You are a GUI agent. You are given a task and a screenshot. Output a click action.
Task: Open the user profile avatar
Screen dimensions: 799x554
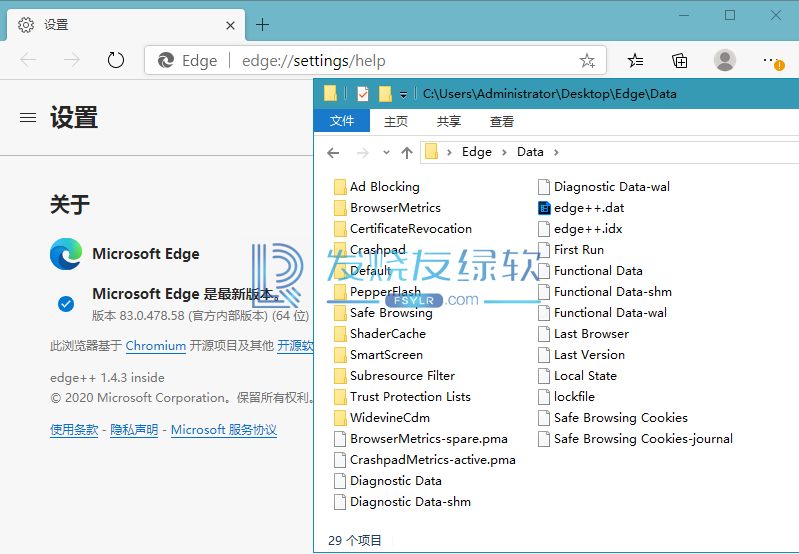tap(725, 60)
